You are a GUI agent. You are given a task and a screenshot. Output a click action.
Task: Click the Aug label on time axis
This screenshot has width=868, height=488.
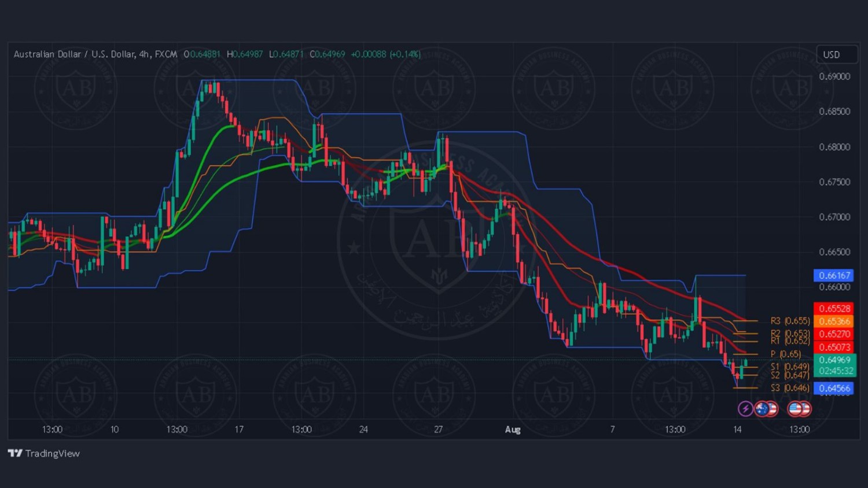click(x=513, y=429)
